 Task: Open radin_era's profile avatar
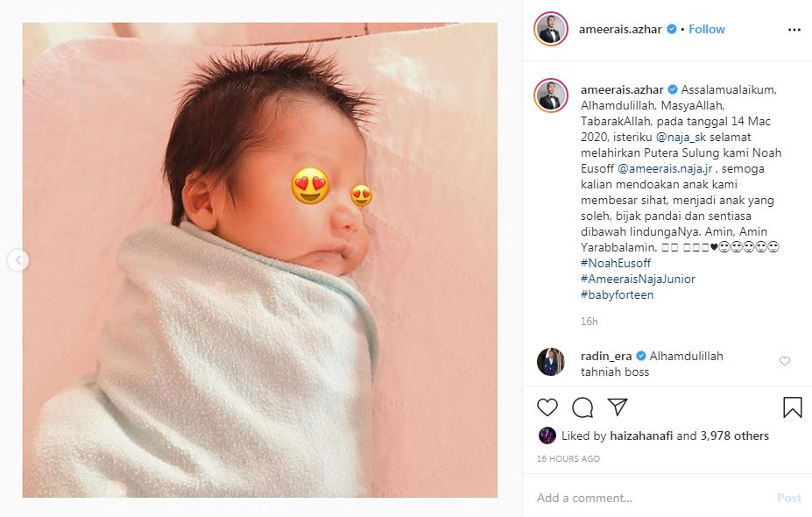tap(550, 362)
